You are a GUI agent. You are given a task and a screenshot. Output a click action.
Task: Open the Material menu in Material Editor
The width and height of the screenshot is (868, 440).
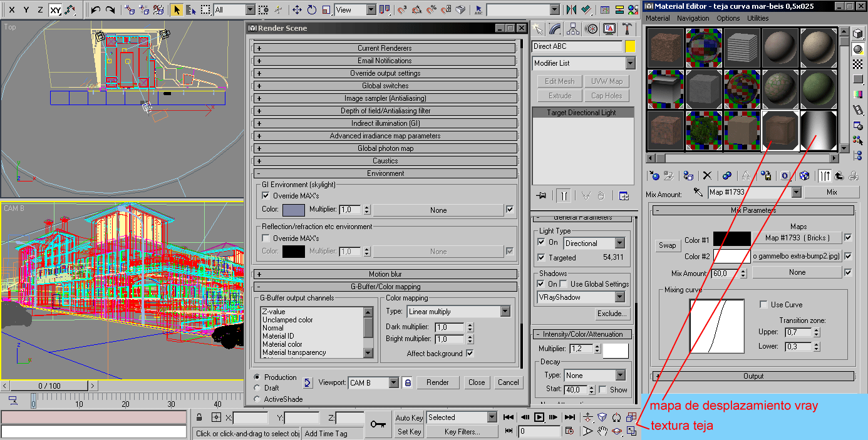658,18
